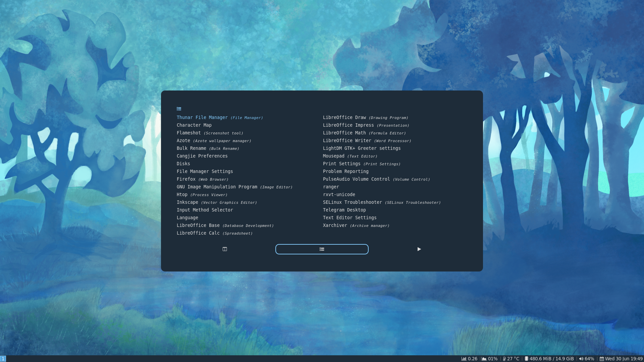Launch ranger

[331, 187]
